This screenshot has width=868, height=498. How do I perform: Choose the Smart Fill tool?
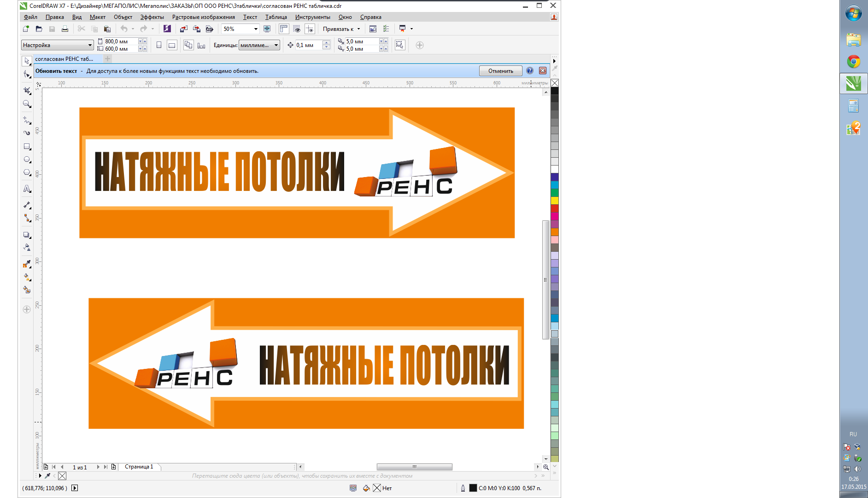[x=27, y=290]
